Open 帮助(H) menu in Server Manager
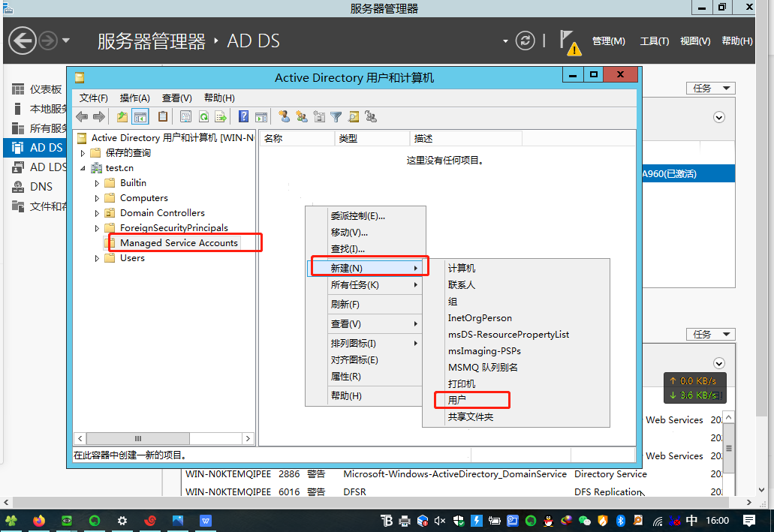 [x=737, y=41]
